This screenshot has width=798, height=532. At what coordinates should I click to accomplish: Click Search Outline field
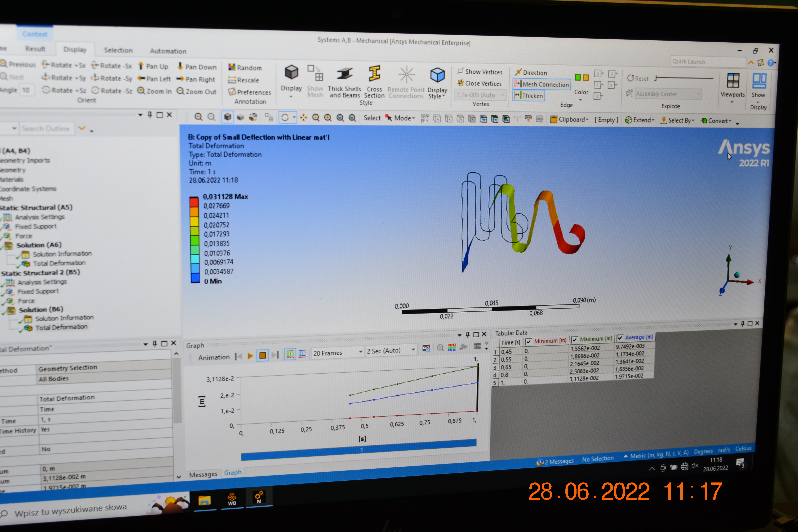tap(47, 129)
